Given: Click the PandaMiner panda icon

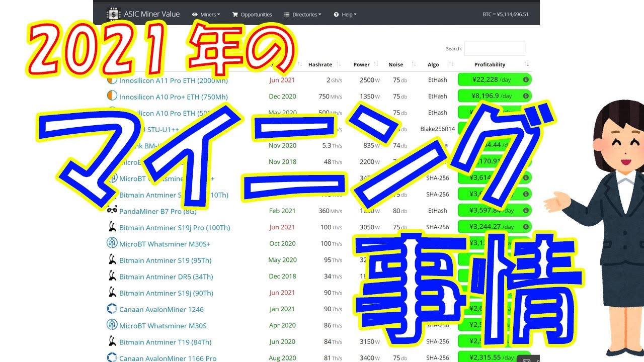Looking at the screenshot, I should pos(112,210).
